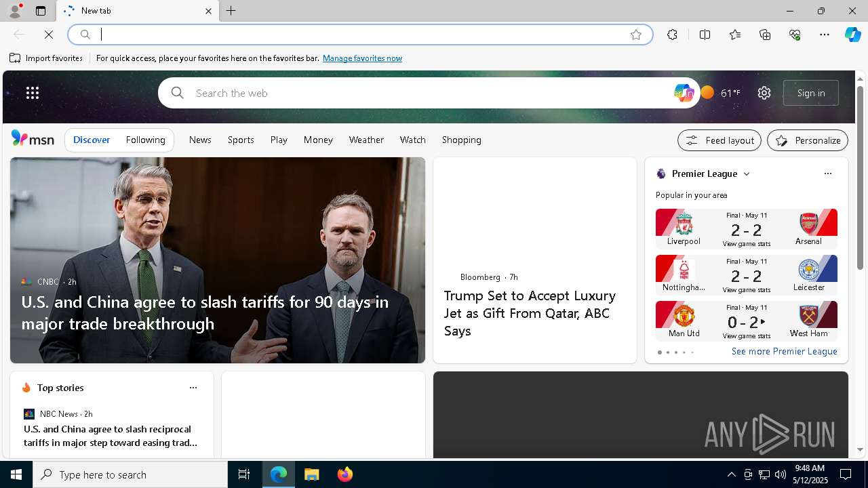This screenshot has height=488, width=868.
Task: Open Top stories more options ellipsis
Action: click(x=193, y=388)
